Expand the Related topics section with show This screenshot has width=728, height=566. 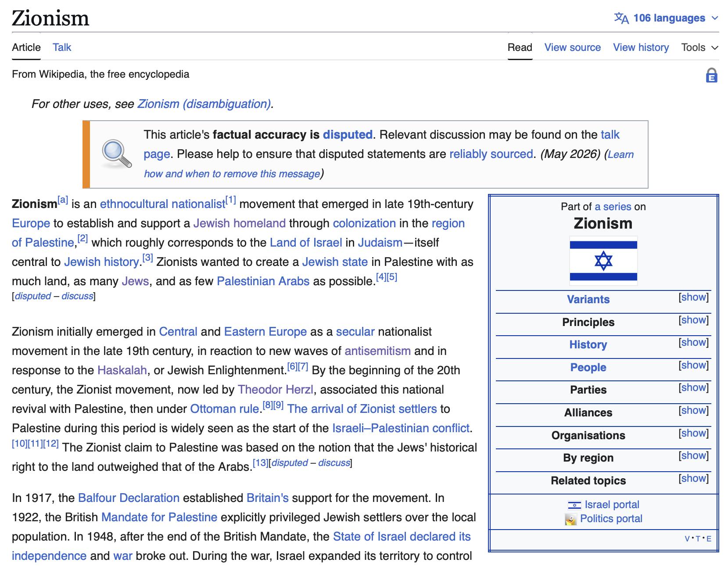pyautogui.click(x=693, y=479)
